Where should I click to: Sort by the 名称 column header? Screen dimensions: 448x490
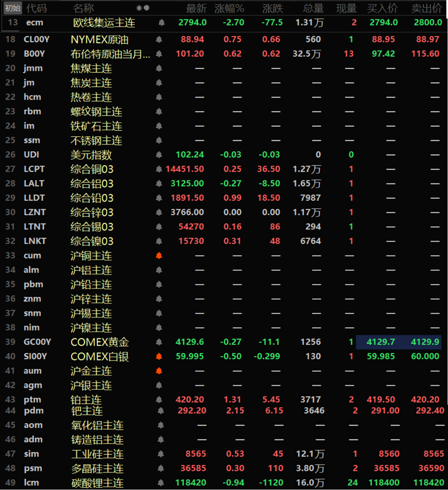(84, 8)
